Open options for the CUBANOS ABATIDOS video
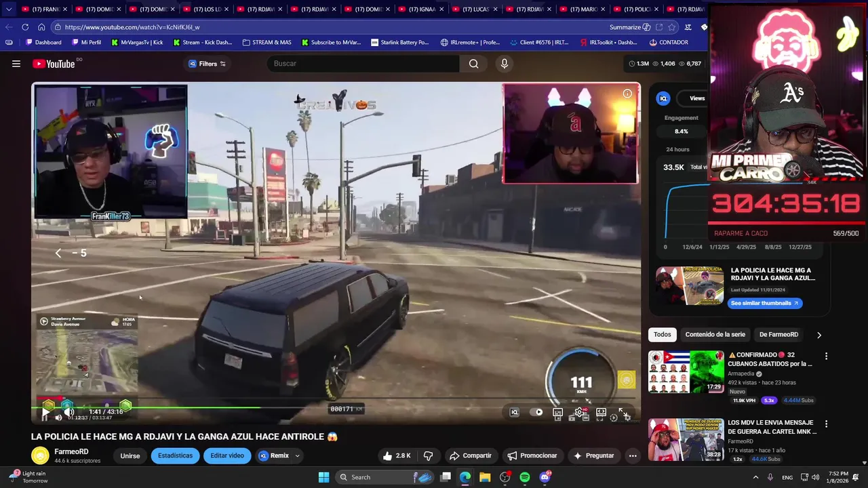 (x=826, y=356)
